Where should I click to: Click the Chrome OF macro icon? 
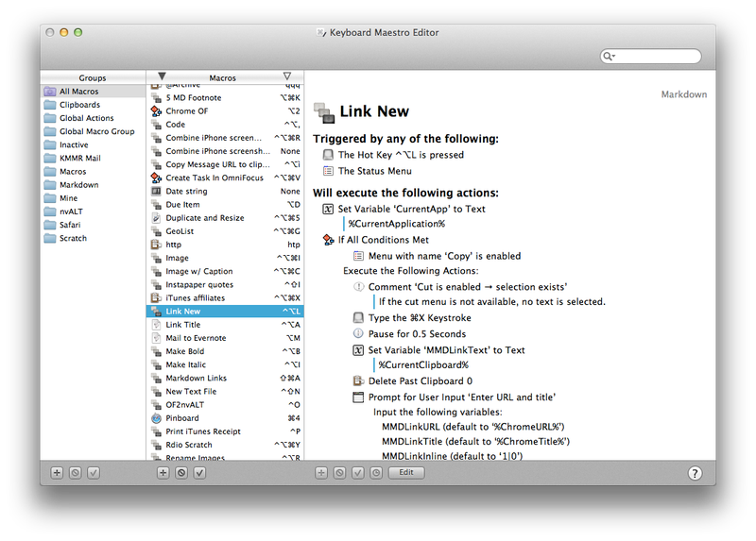pos(156,111)
